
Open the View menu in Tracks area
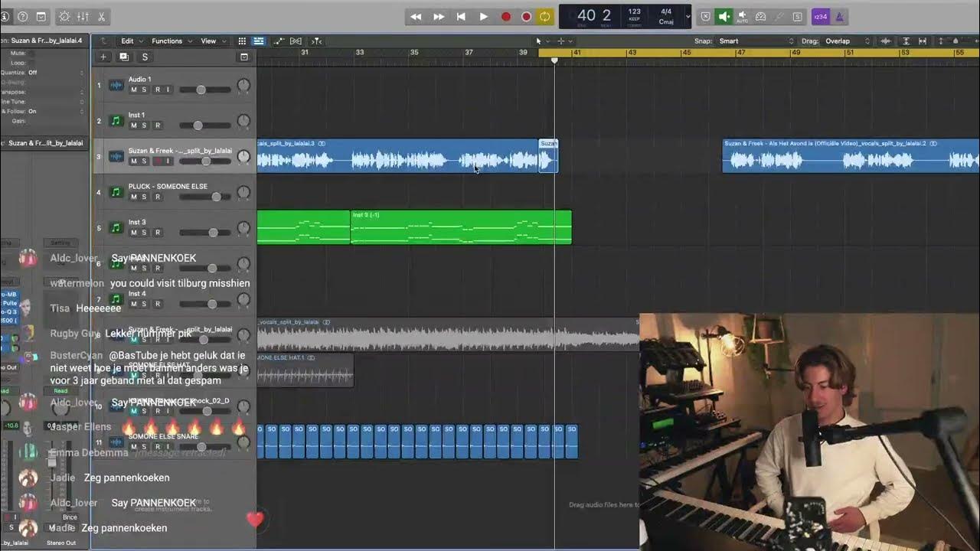click(213, 41)
